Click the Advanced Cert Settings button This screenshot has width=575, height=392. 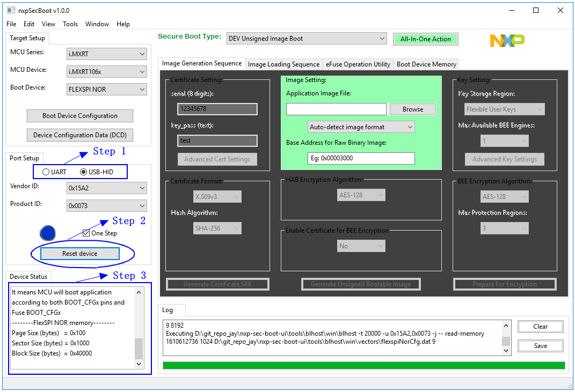coord(217,159)
